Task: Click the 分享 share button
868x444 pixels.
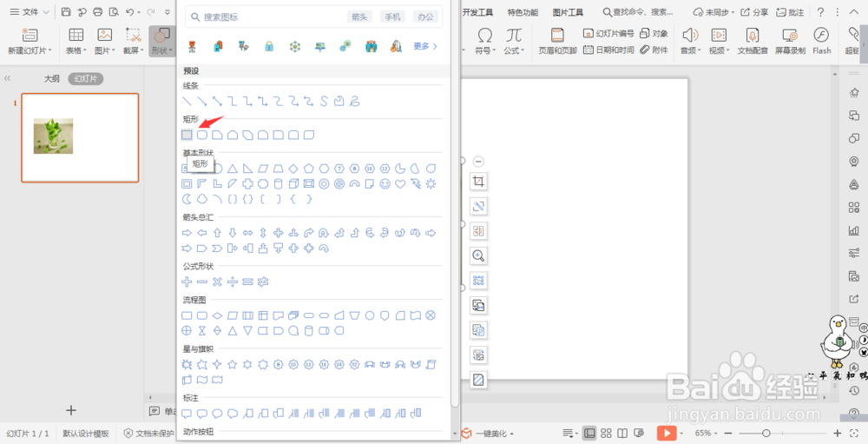Action: click(x=755, y=11)
